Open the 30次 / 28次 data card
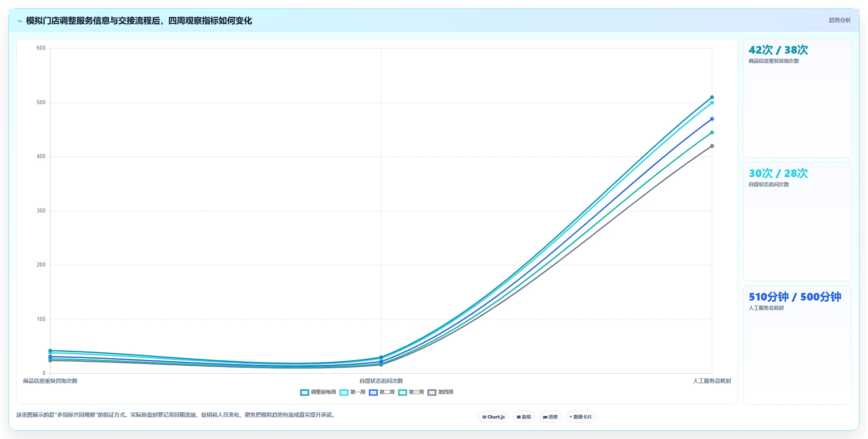This screenshot has height=439, width=868. pyautogui.click(x=797, y=222)
